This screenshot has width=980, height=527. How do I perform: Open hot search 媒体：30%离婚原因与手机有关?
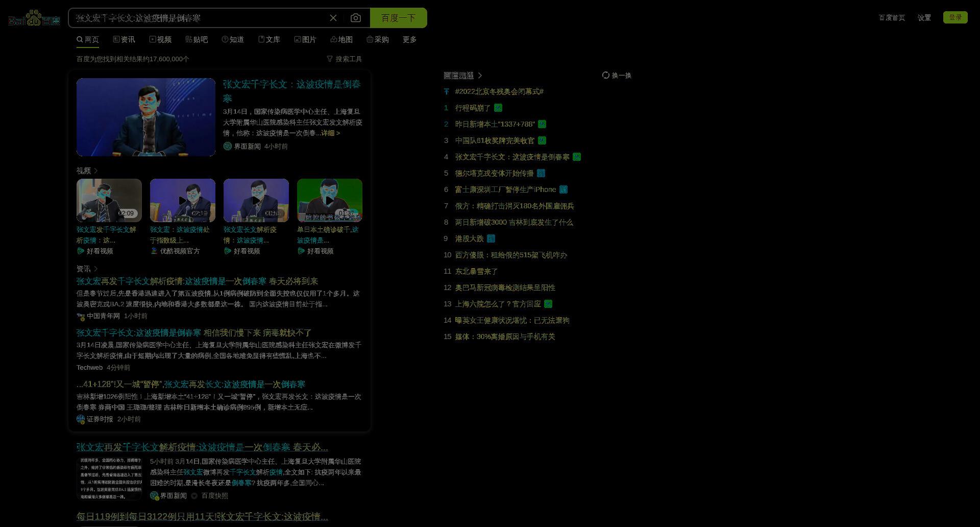tap(505, 337)
